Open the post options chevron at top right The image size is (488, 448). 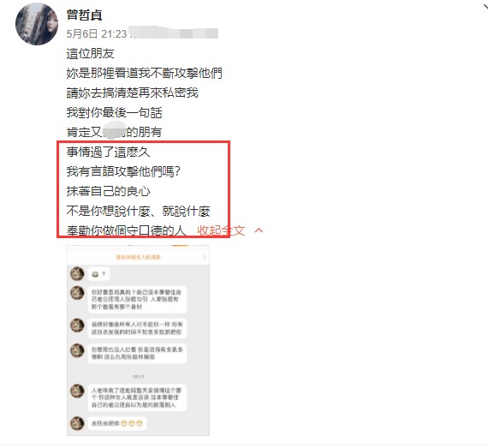pyautogui.click(x=485, y=6)
